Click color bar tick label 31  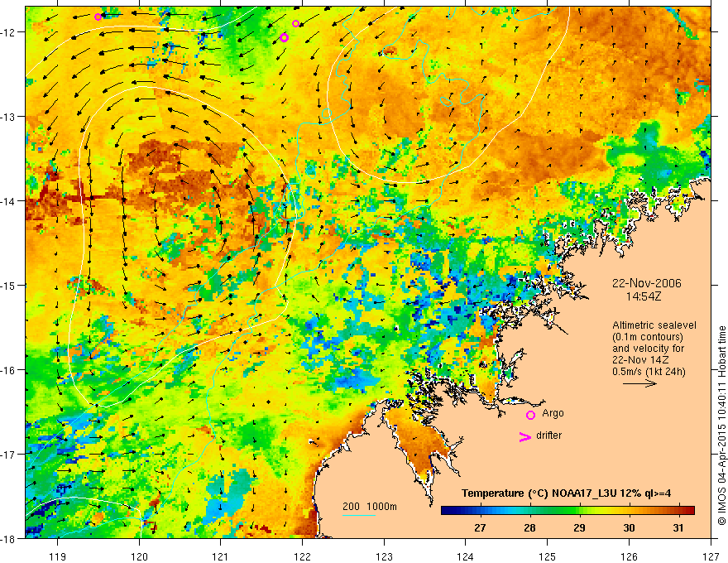(x=678, y=528)
